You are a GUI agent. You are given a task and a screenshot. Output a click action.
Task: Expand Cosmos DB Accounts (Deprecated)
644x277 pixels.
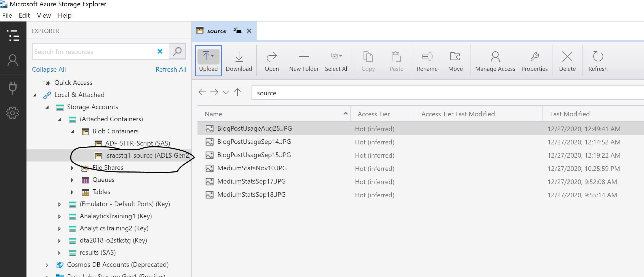[x=47, y=265]
